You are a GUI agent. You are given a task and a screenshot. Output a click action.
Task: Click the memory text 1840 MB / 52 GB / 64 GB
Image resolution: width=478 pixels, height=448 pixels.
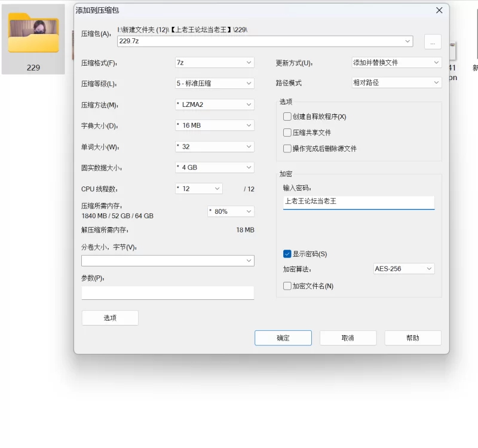(x=117, y=216)
